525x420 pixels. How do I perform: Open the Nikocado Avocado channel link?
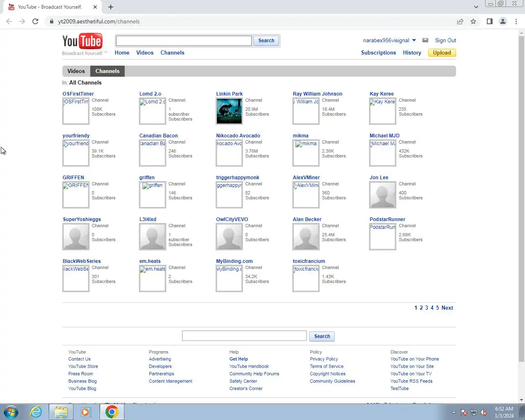(x=238, y=136)
